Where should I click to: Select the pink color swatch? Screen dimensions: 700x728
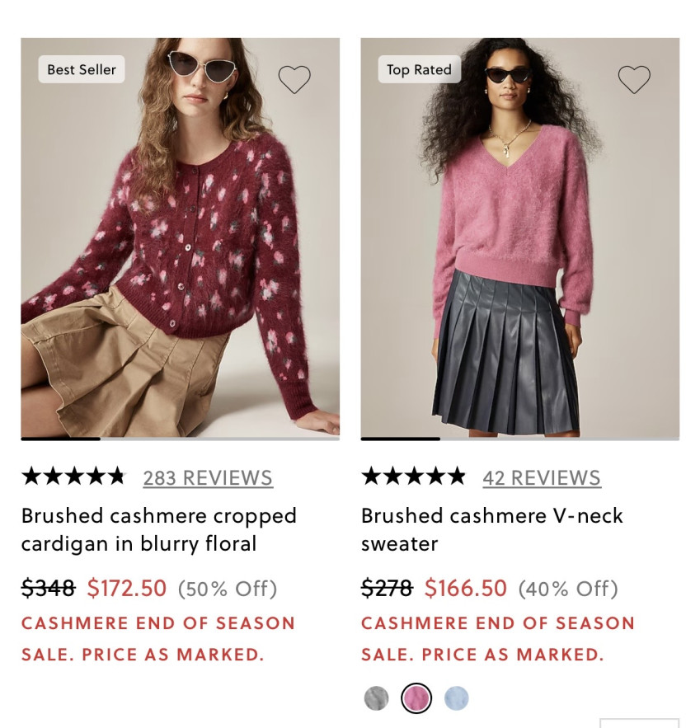[x=416, y=698]
